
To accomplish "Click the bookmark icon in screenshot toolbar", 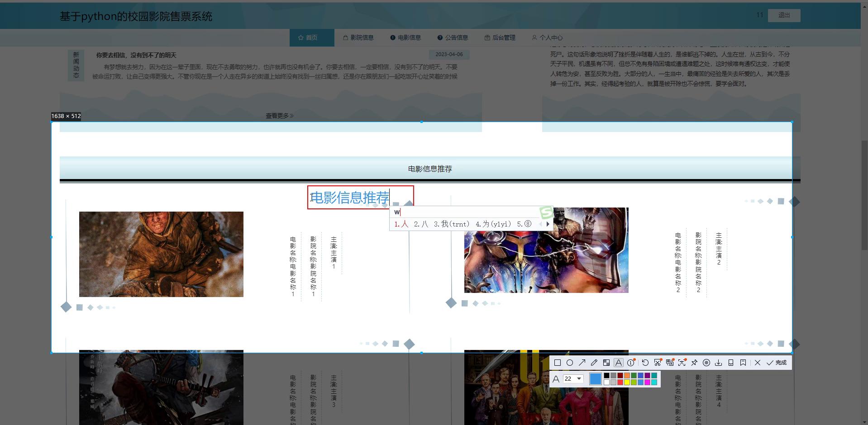I will (x=743, y=363).
